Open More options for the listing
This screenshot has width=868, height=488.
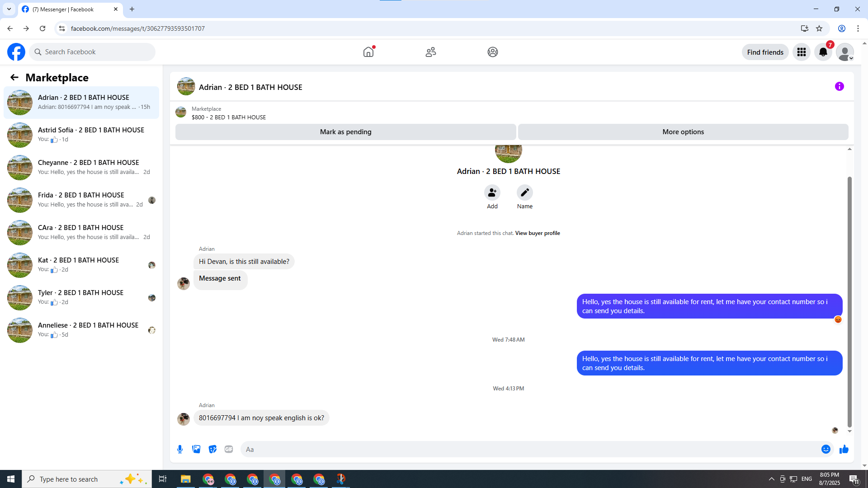(683, 132)
